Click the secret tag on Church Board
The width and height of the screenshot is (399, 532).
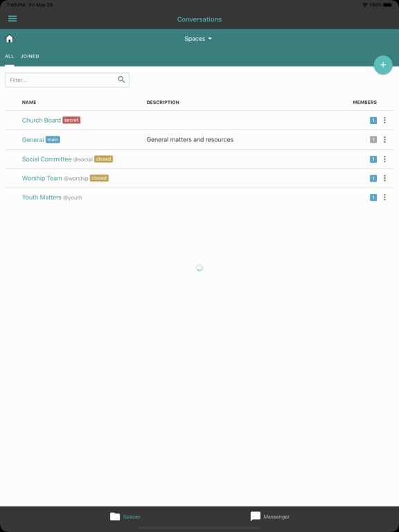71,120
